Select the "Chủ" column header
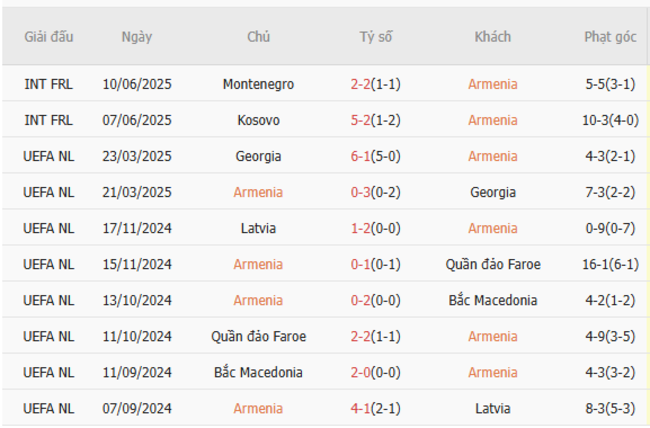Image resolution: width=650 pixels, height=428 pixels. pos(258,37)
